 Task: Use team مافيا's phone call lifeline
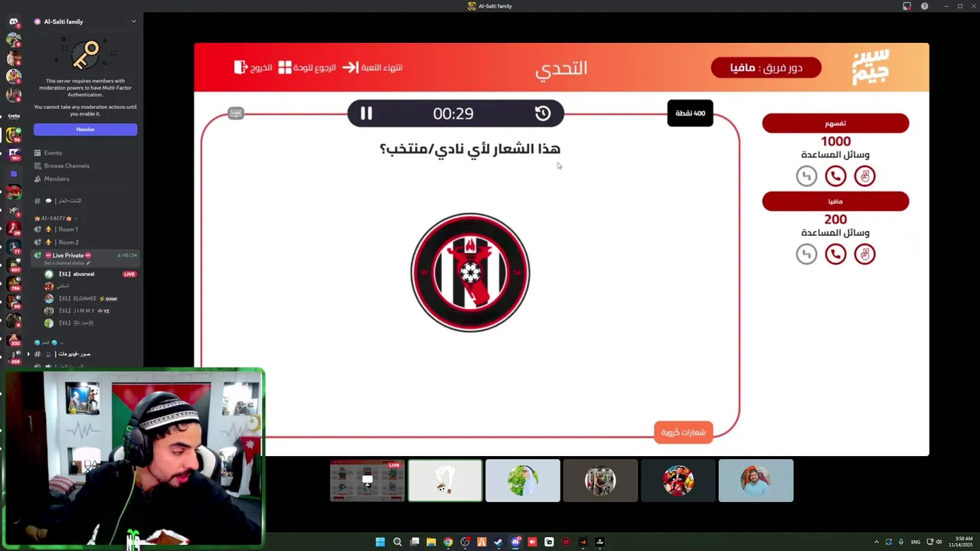tap(835, 254)
